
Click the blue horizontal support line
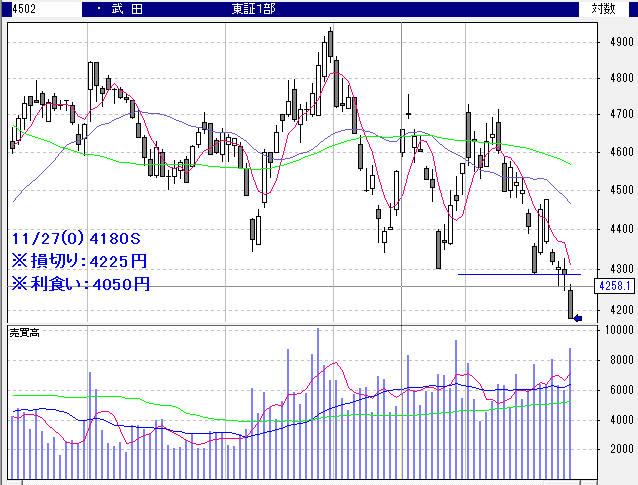518,273
